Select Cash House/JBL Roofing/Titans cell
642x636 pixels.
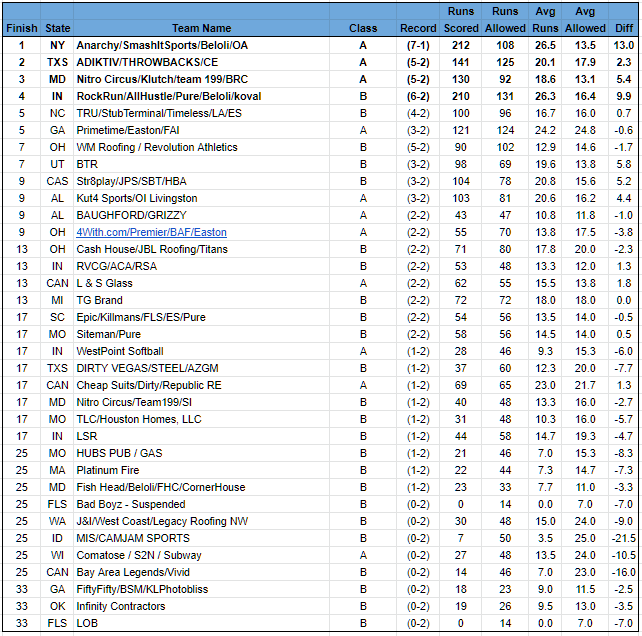click(x=201, y=249)
